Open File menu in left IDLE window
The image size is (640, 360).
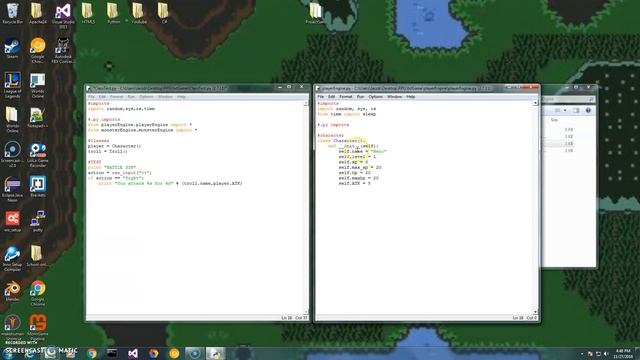[91, 97]
